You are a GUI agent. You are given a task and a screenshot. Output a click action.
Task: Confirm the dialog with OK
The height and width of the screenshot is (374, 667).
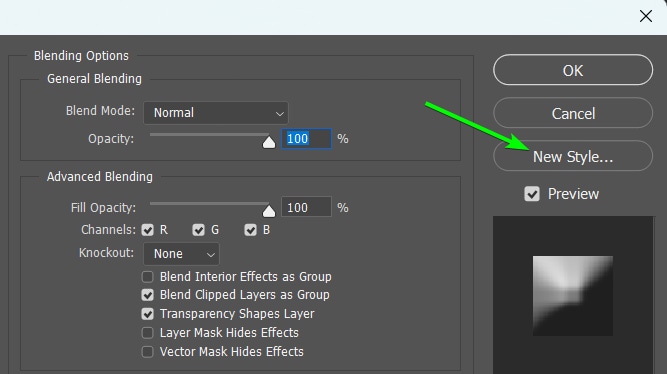tap(573, 70)
